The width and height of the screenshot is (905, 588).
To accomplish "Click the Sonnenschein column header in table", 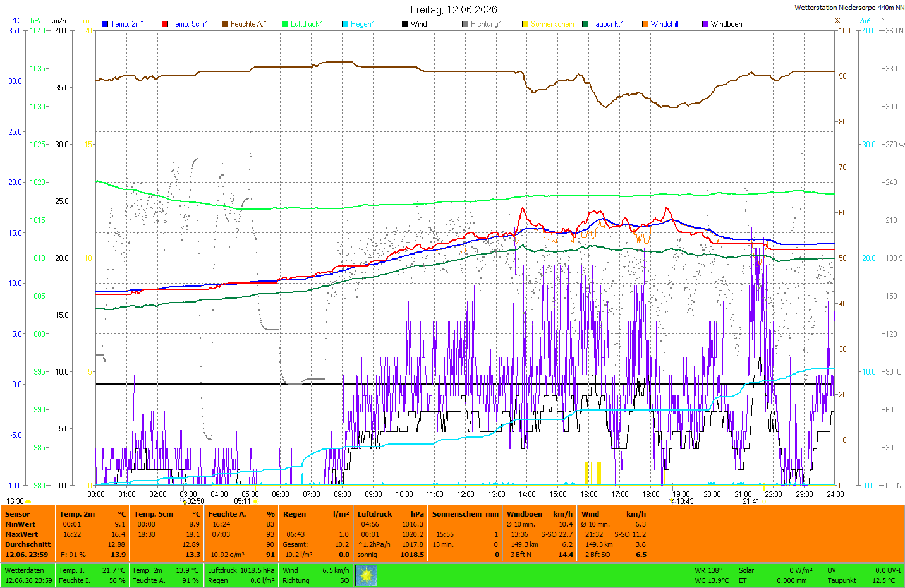I will pyautogui.click(x=457, y=514).
